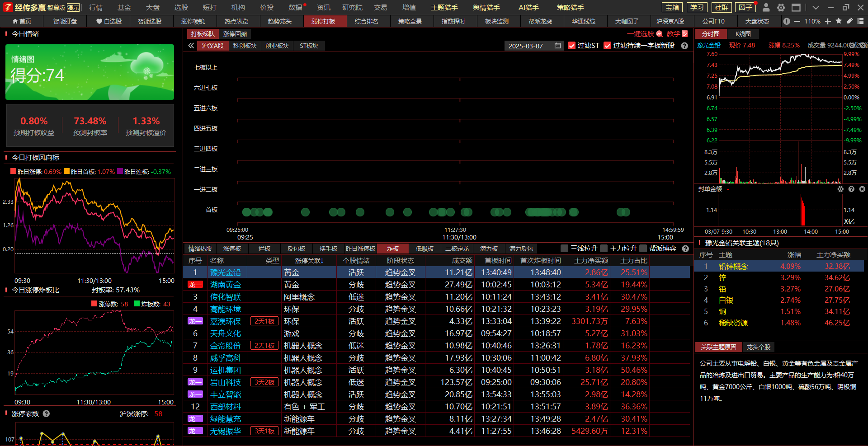The width and height of the screenshot is (868, 446).
Task: Collapse panel with double left arrow icon
Action: click(x=191, y=46)
